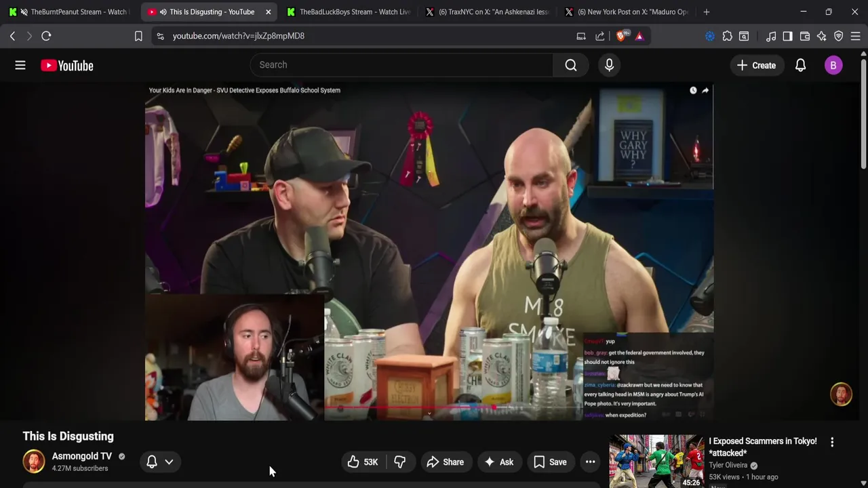Viewport: 868px width, 488px height.
Task: Click the Ask button
Action: (499, 462)
